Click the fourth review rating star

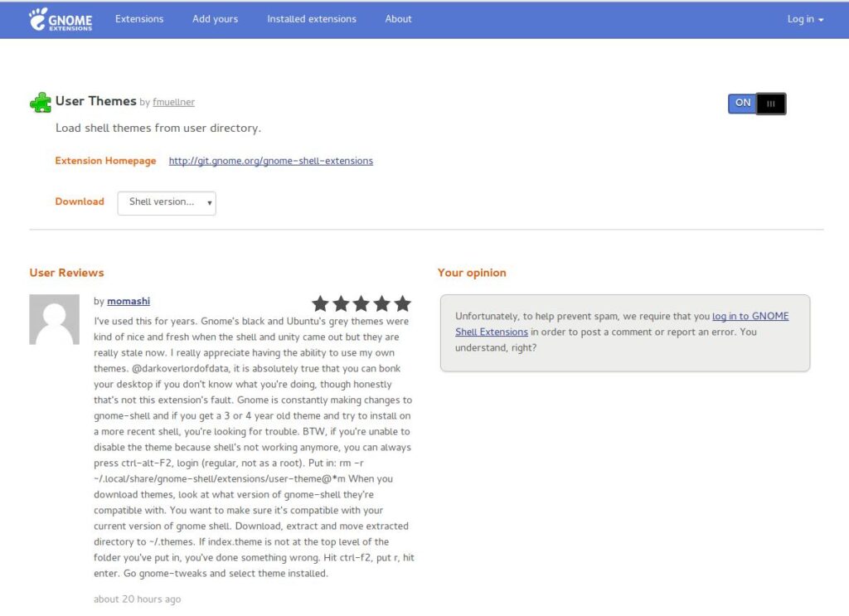(381, 303)
